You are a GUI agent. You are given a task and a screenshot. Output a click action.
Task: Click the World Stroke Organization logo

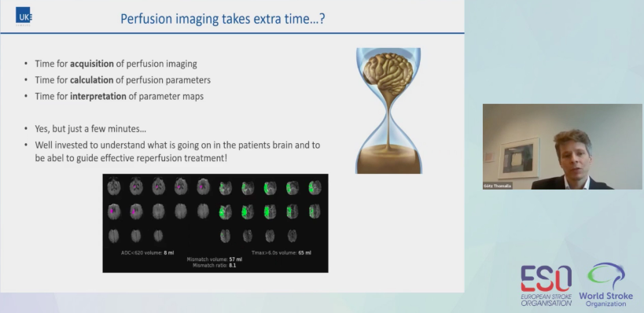605,285
